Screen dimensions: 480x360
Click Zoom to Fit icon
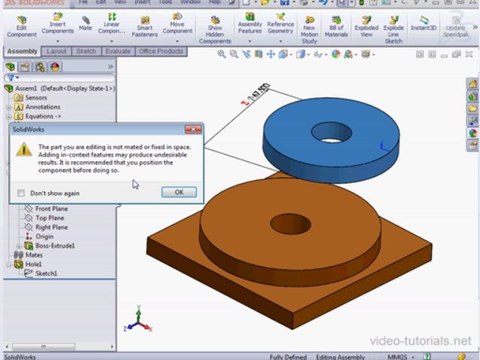(221, 54)
